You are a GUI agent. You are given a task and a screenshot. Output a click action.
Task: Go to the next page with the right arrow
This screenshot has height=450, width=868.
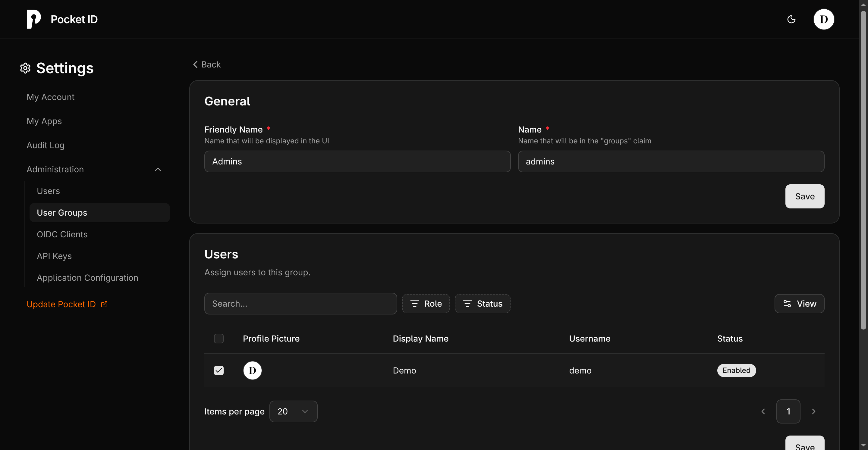813,411
